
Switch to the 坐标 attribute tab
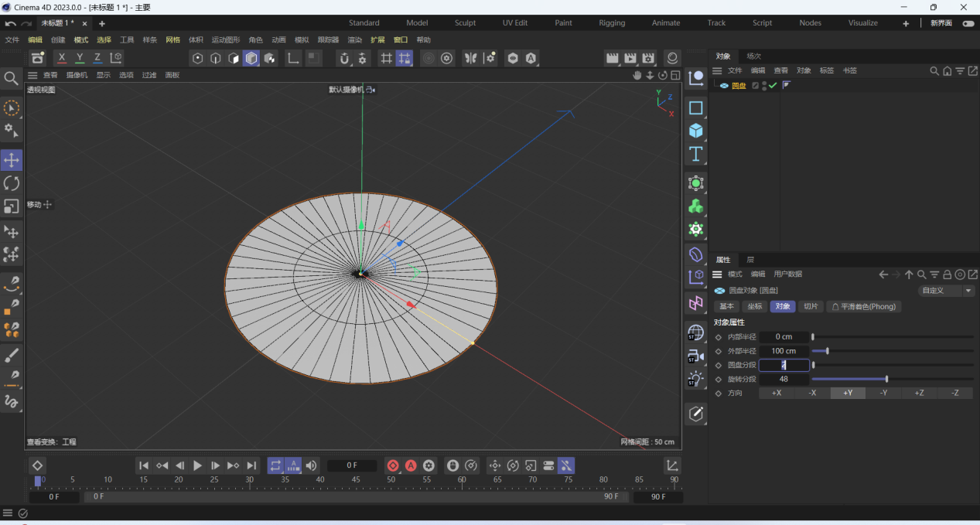[x=754, y=307]
